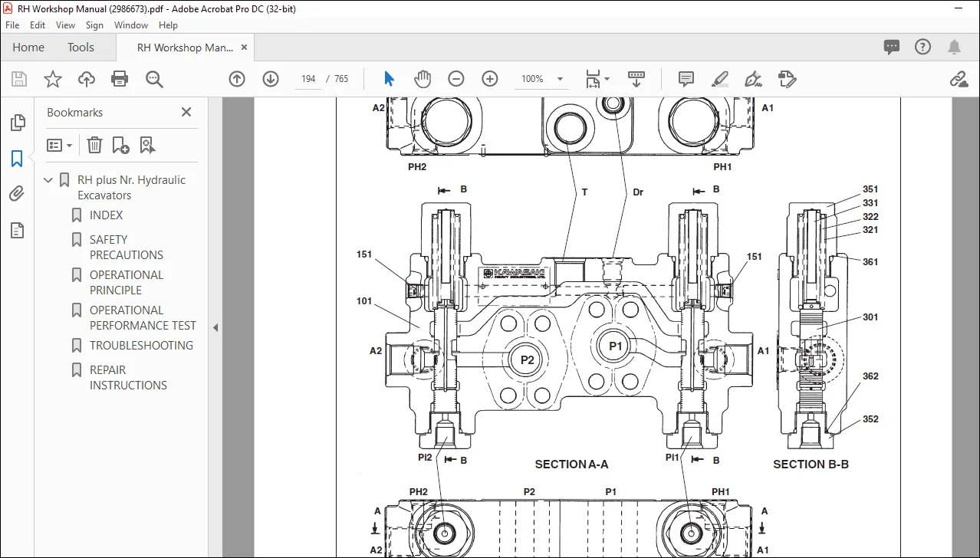Activate the hand pan tool
Viewport: 980px width, 558px height.
pyautogui.click(x=423, y=79)
